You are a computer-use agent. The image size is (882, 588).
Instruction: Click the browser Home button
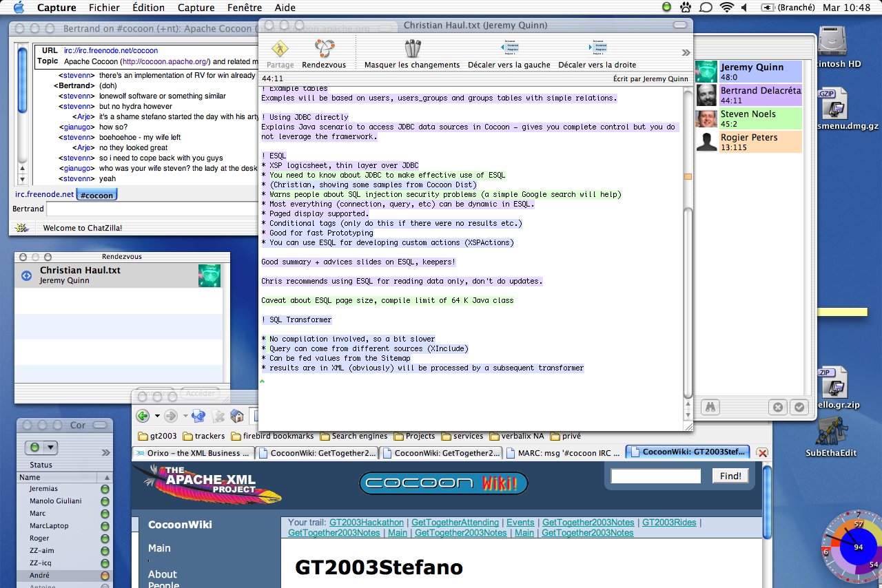click(x=237, y=416)
